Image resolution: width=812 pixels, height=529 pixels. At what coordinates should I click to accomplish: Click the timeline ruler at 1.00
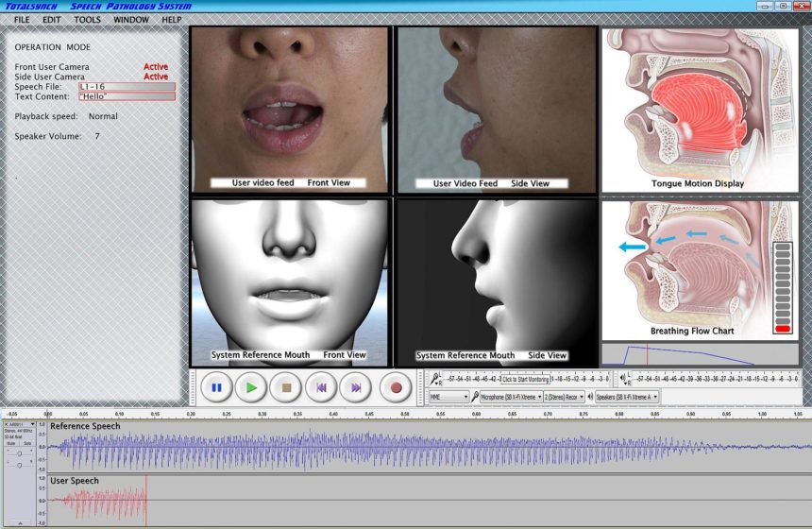[762, 414]
